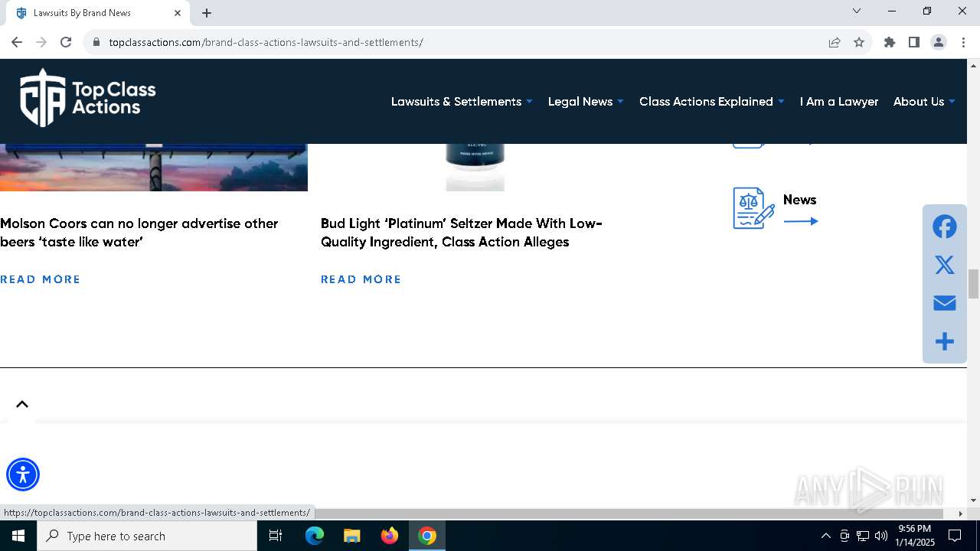The height and width of the screenshot is (551, 980).
Task: Launch Microsoft Edge from taskbar
Action: 315,536
